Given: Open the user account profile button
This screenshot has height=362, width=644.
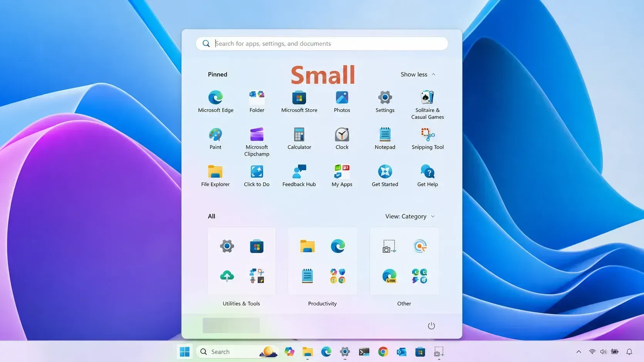Looking at the screenshot, I should 231,325.
